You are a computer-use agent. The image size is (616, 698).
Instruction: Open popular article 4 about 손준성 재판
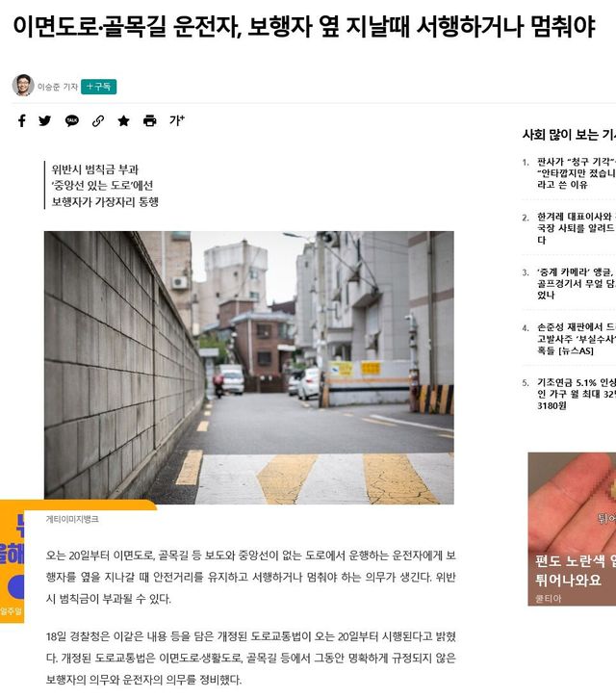click(575, 339)
